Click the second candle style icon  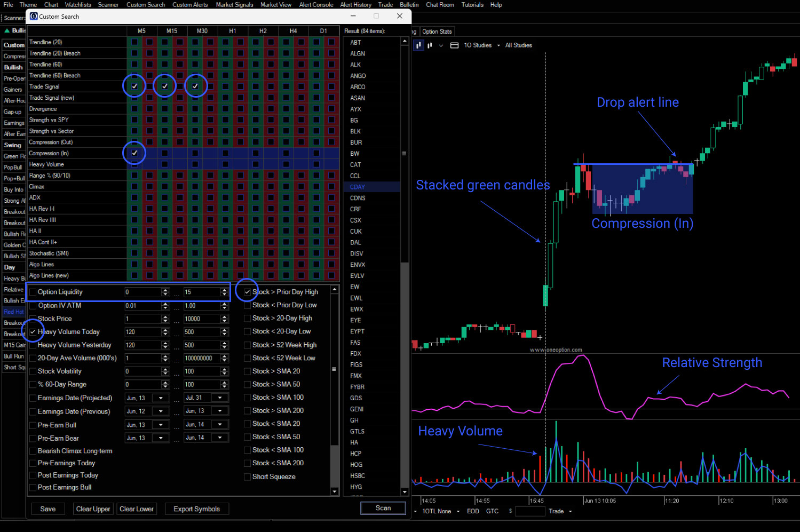(430, 45)
